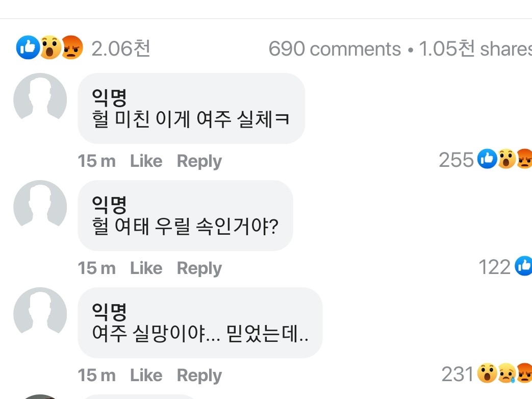Click the blue thumbs-up reaction on the post
The width and height of the screenshot is (532, 399).
(x=28, y=48)
